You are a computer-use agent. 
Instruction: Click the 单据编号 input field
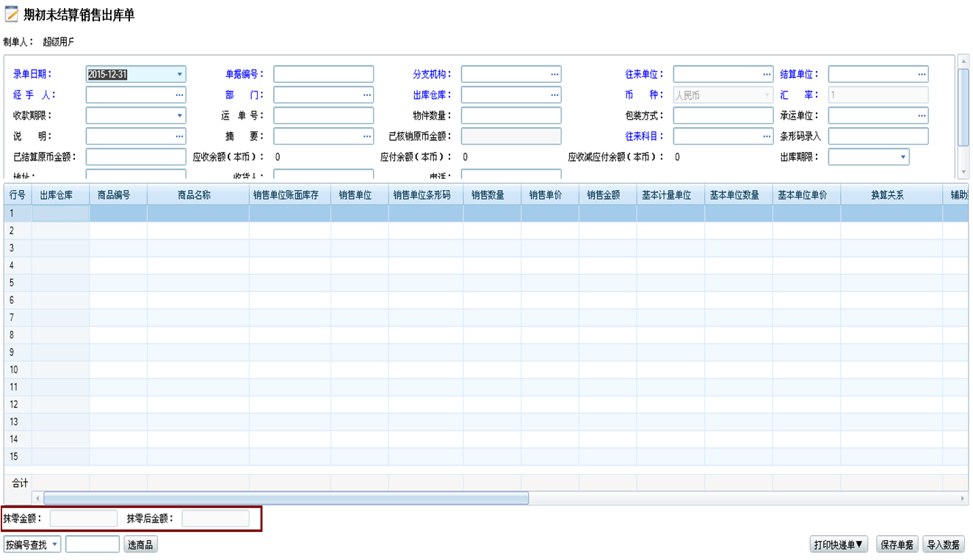324,74
